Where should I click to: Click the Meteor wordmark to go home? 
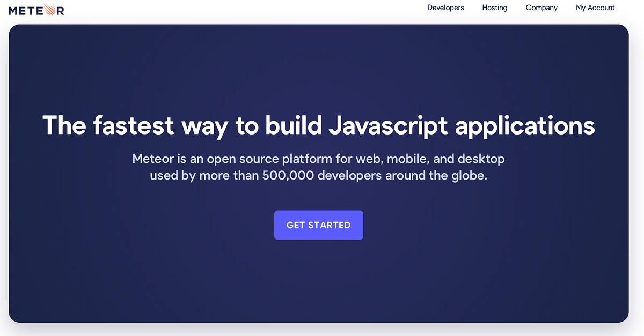pos(36,9)
